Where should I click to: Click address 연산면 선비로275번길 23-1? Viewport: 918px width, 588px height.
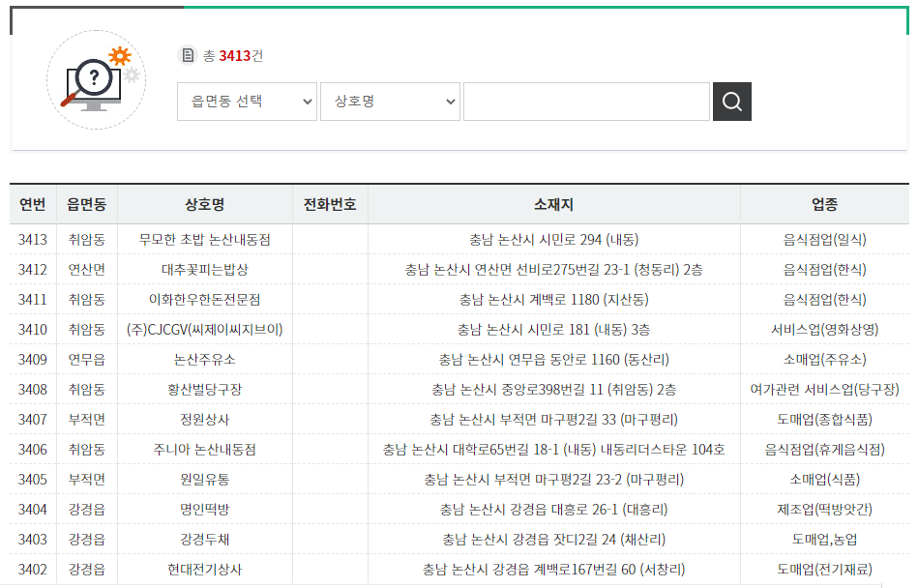554,270
